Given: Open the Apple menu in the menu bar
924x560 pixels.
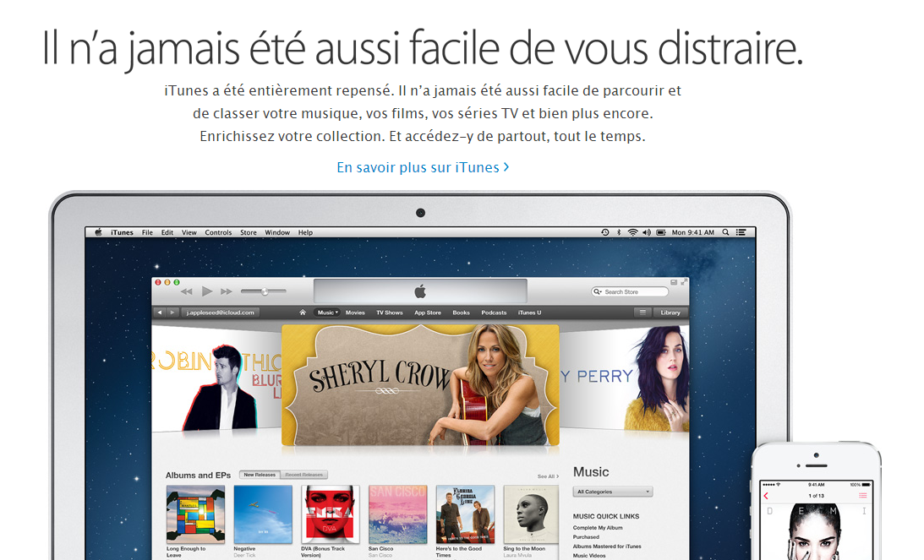Looking at the screenshot, I should coord(98,232).
